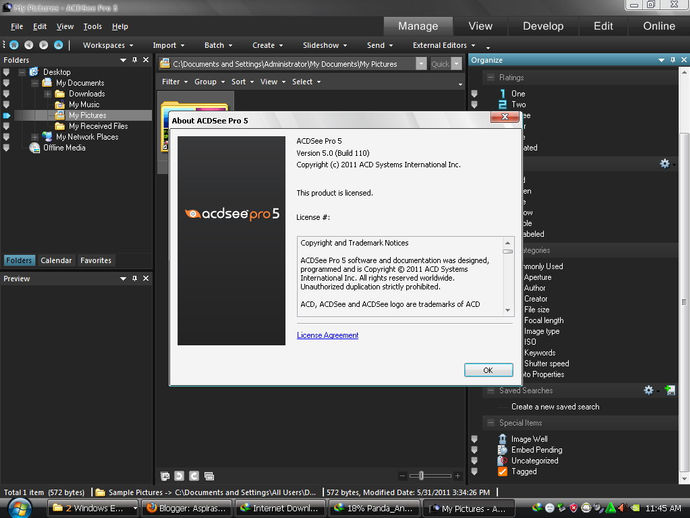
Task: Open the Filter dropdown
Action: (x=174, y=82)
